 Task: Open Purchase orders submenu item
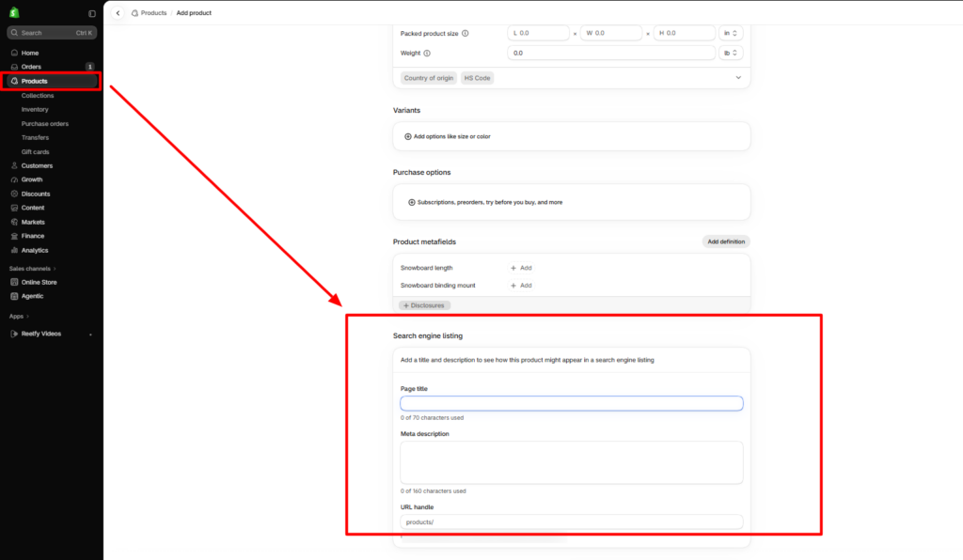pos(45,124)
